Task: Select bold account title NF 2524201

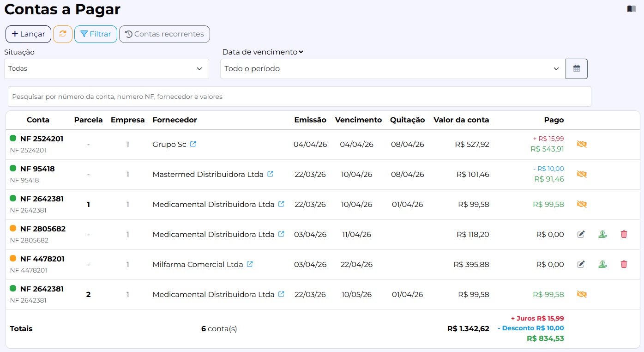Action: tap(42, 139)
